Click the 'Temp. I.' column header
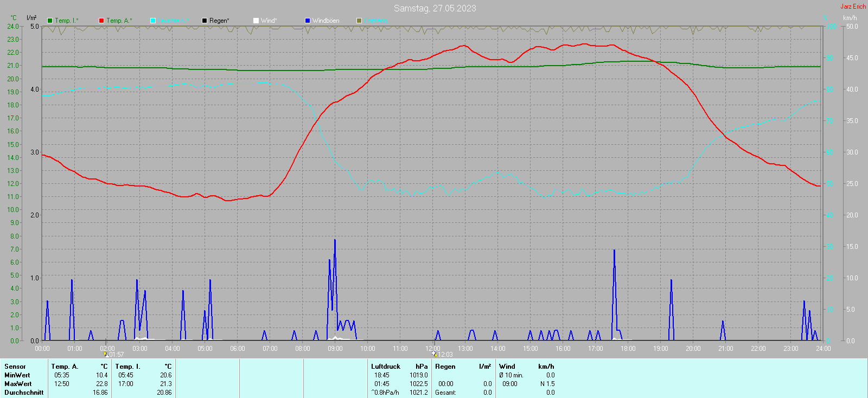This screenshot has height=398, width=868. coord(128,367)
